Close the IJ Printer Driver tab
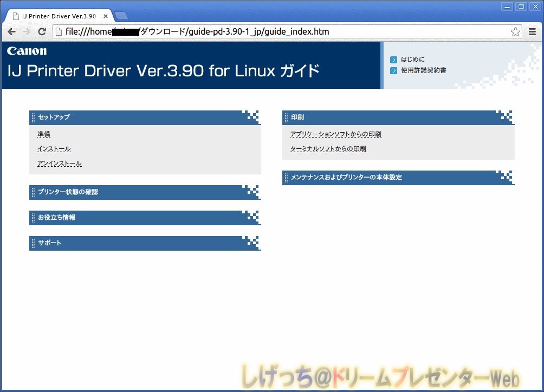Screen dimensions: 544x392 (106, 16)
